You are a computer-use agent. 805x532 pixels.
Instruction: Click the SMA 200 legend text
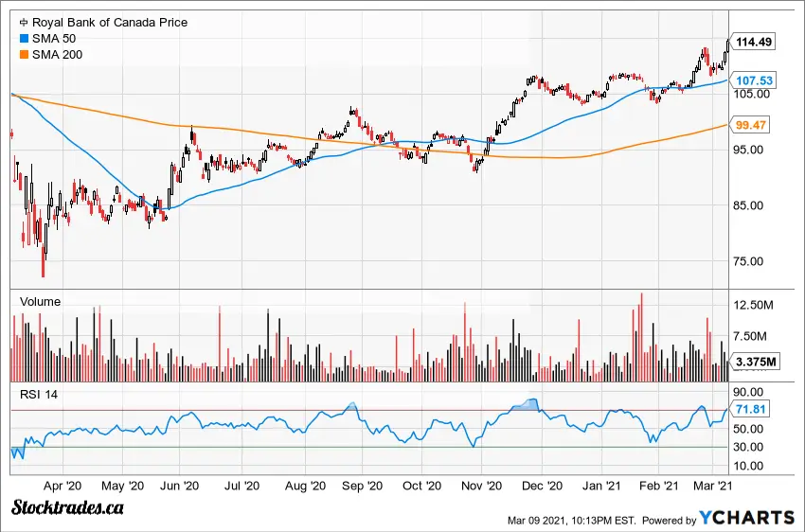coord(57,54)
